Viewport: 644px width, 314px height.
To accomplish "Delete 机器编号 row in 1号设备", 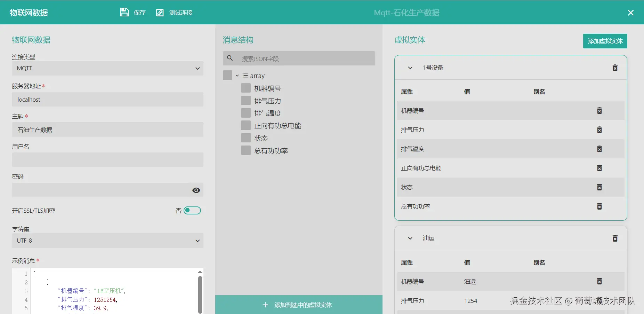I will [599, 111].
